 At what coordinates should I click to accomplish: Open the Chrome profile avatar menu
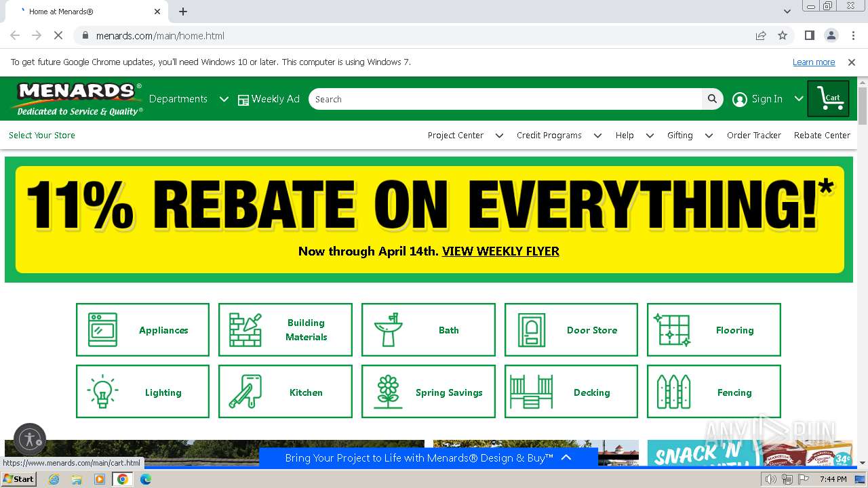831,35
